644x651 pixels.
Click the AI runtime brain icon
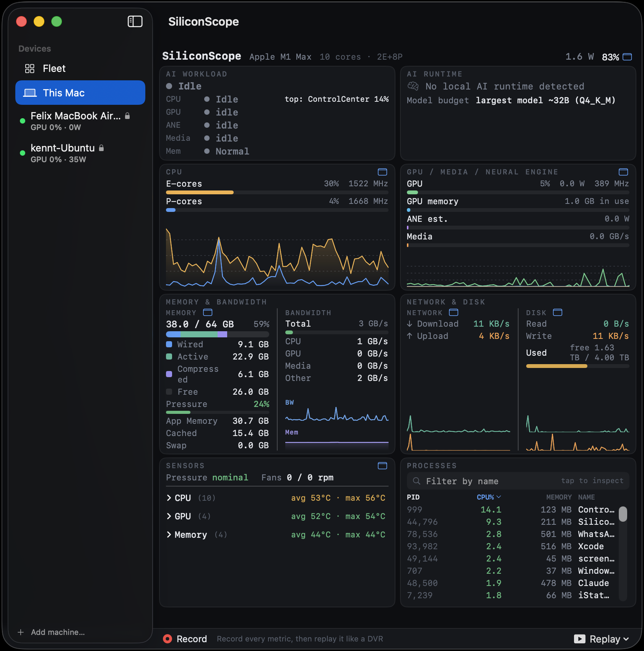413,86
